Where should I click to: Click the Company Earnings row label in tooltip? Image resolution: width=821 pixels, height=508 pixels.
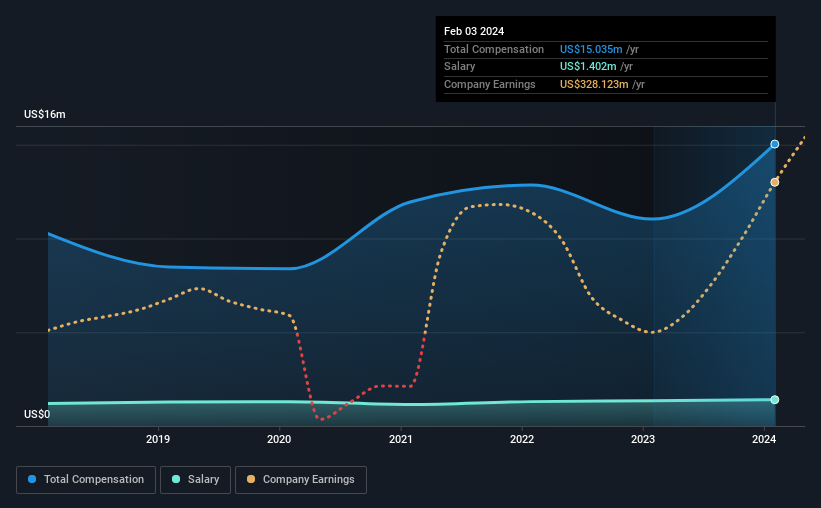[x=490, y=84]
